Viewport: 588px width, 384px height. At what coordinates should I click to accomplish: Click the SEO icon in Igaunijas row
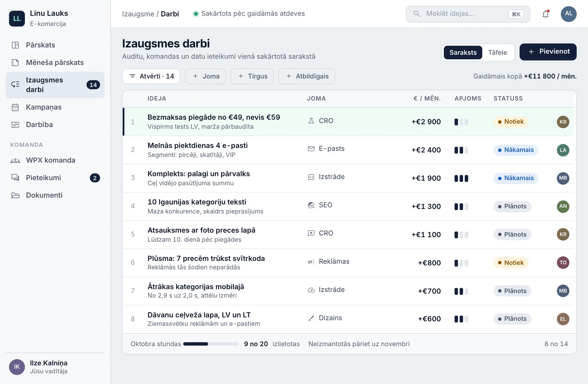[x=311, y=205]
